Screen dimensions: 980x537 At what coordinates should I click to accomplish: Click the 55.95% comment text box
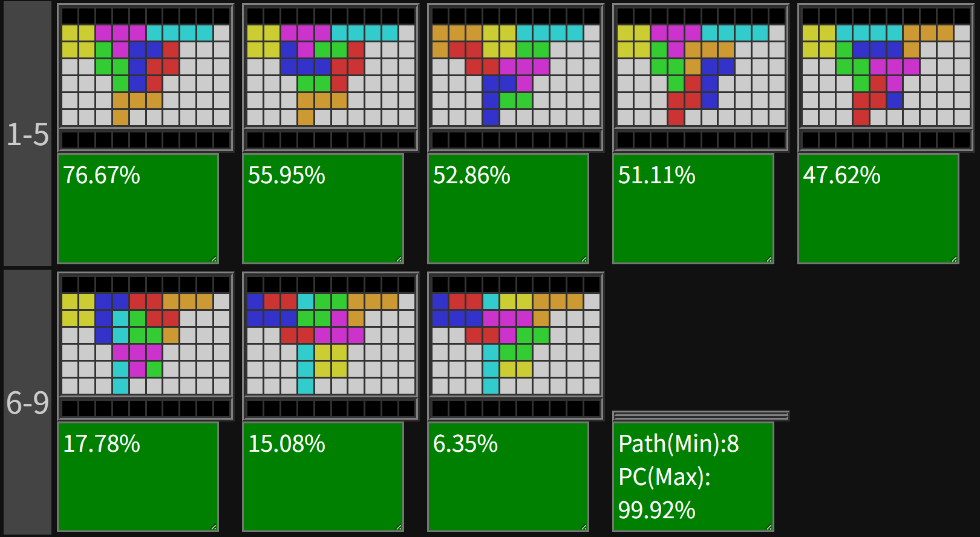(x=323, y=209)
